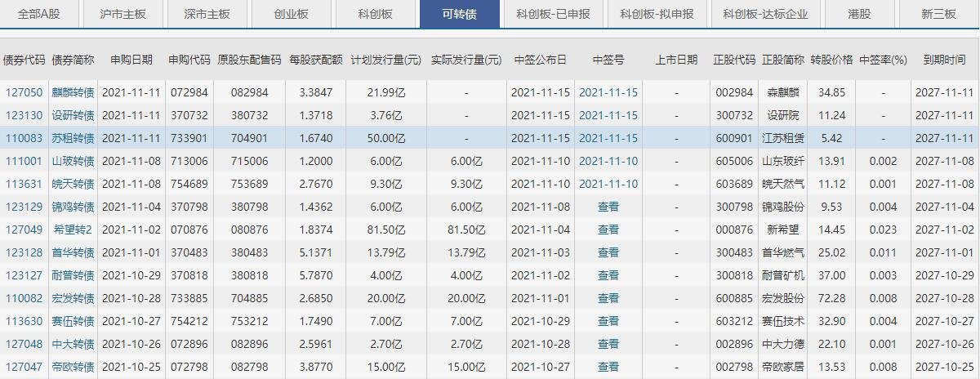Open 中大转债 link
980x379 pixels.
tap(73, 344)
